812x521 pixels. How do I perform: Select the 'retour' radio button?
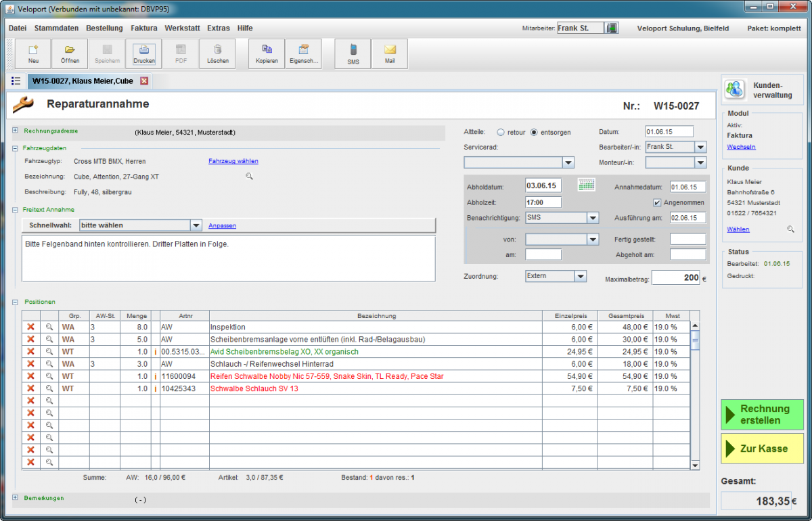501,133
